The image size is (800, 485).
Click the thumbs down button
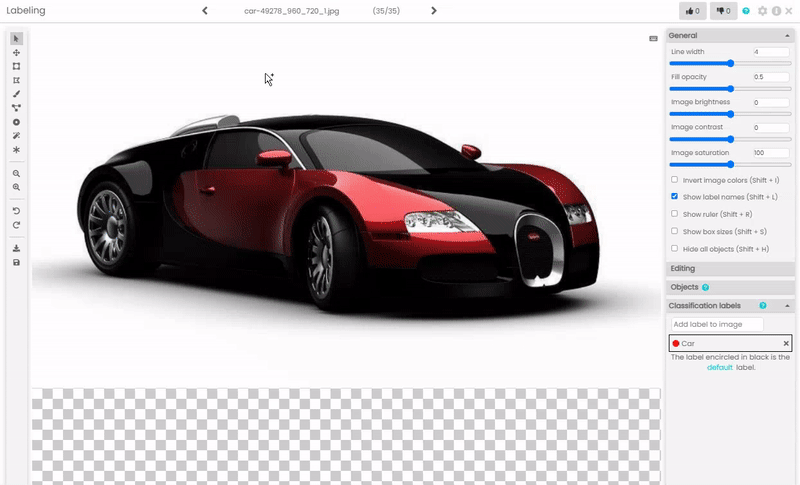723,11
